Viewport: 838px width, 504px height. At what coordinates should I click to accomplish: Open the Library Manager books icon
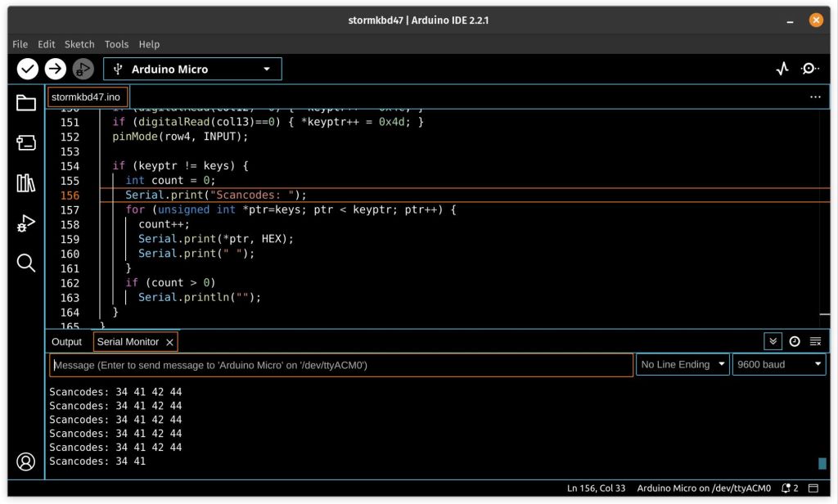[x=26, y=182]
